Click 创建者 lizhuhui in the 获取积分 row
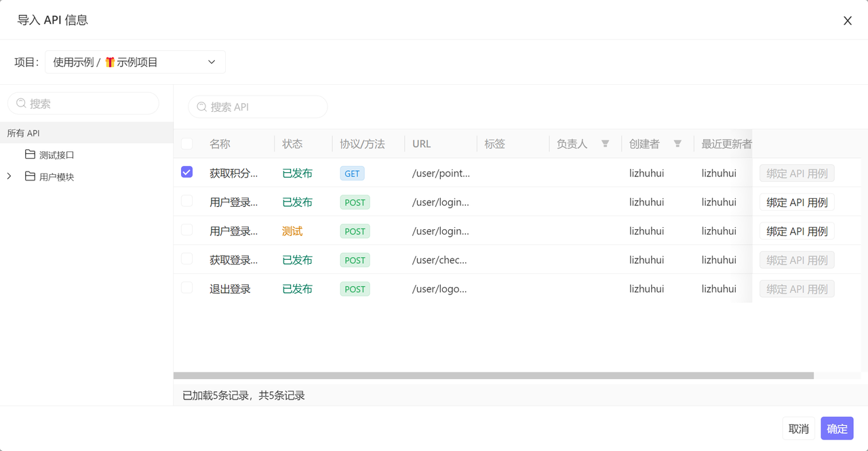Image resolution: width=868 pixels, height=451 pixels. pos(647,173)
